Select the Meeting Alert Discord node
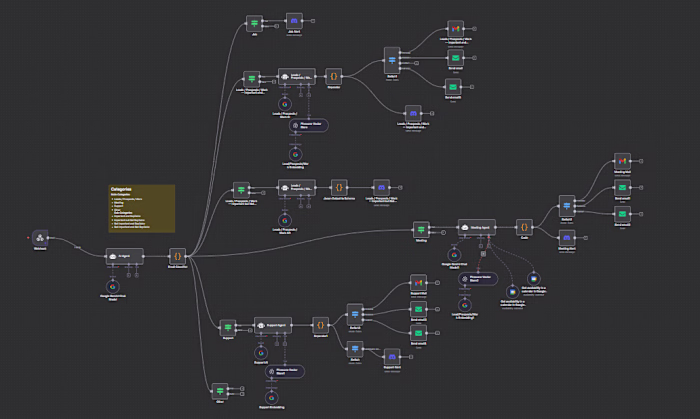700x419 pixels. [x=567, y=238]
